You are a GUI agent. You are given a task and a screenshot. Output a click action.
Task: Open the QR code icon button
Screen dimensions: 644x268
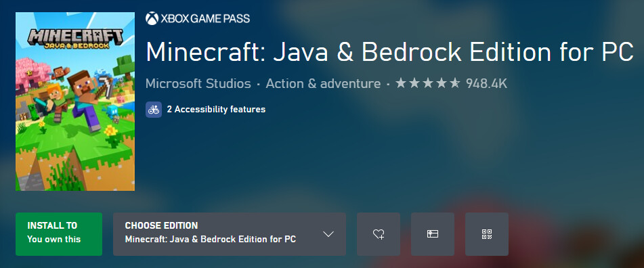pos(487,234)
